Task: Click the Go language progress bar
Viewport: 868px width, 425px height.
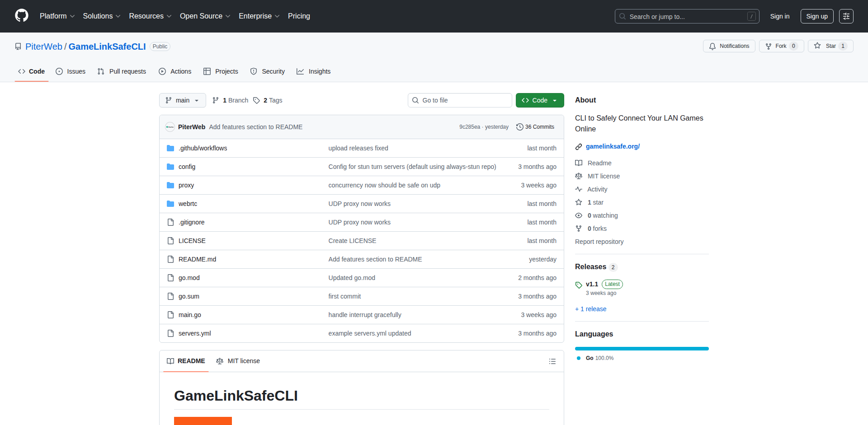Action: coord(642,349)
